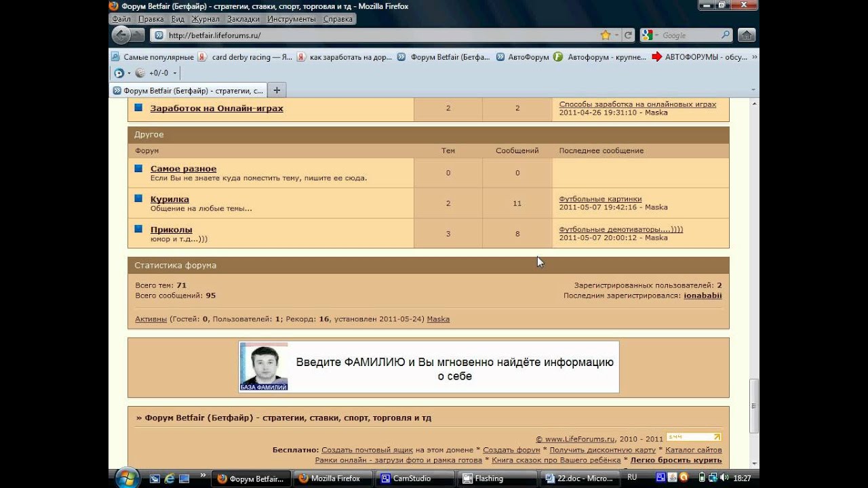868x488 pixels.
Task: Click the vertical page scrollbar thumb
Action: tap(753, 406)
